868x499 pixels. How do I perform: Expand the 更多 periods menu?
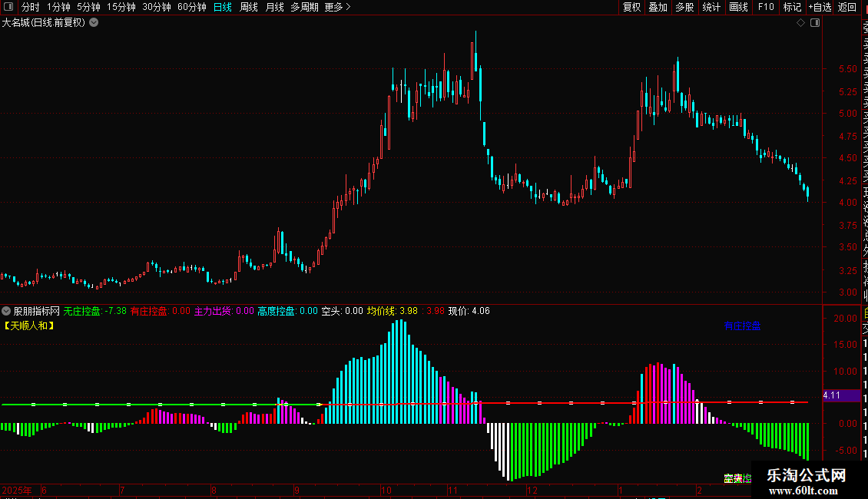[338, 7]
